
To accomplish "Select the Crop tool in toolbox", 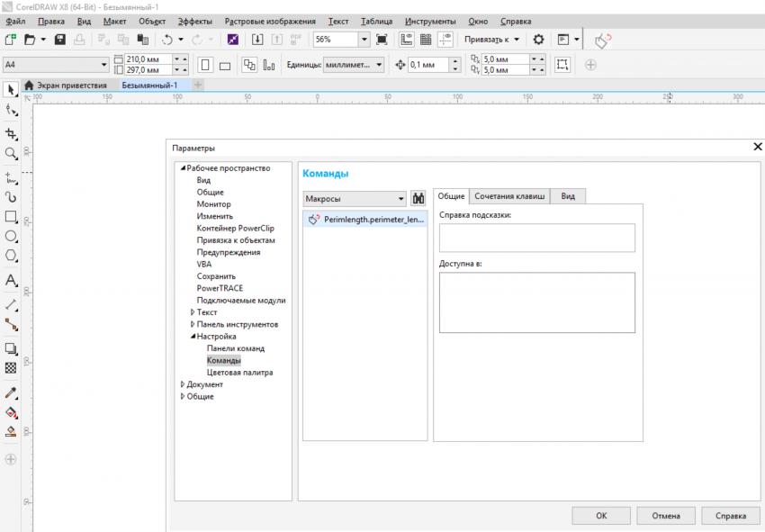I will 11,133.
